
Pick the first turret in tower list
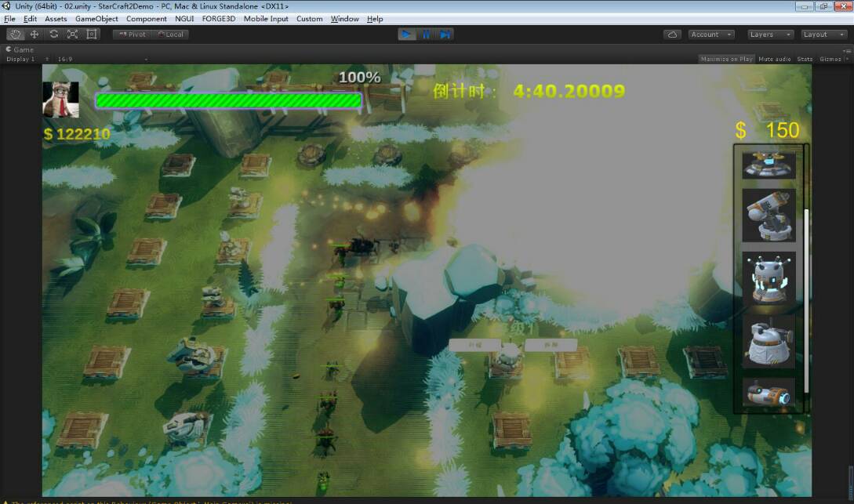click(769, 165)
